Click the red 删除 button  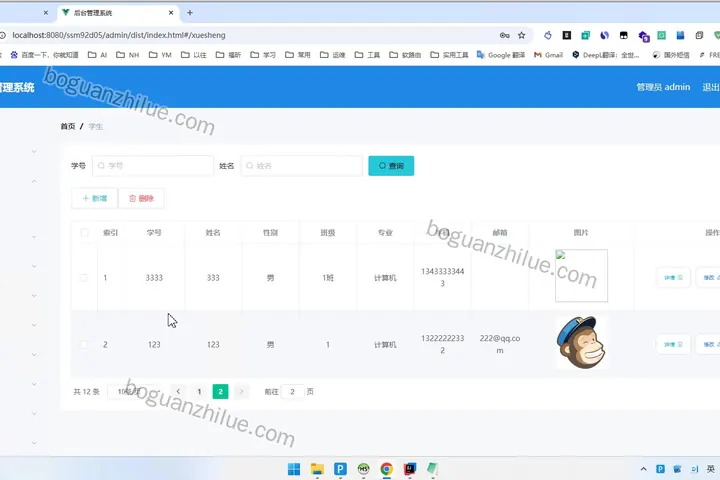coord(141,198)
